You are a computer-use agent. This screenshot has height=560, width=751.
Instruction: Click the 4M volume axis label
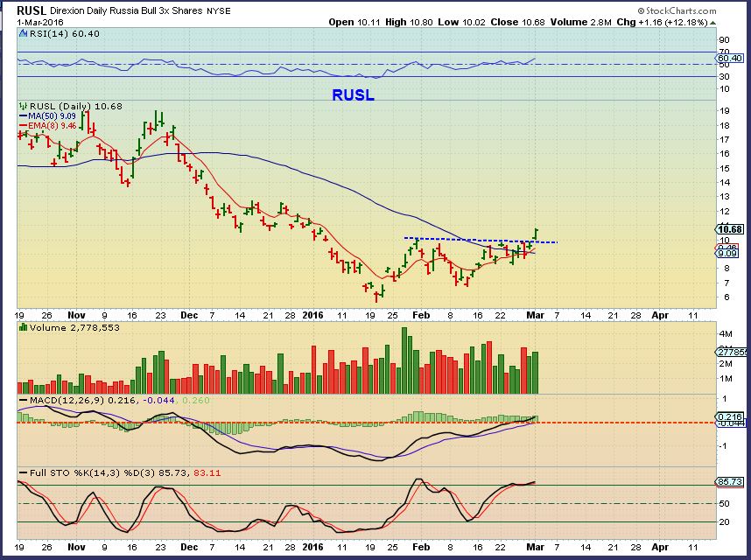726,333
